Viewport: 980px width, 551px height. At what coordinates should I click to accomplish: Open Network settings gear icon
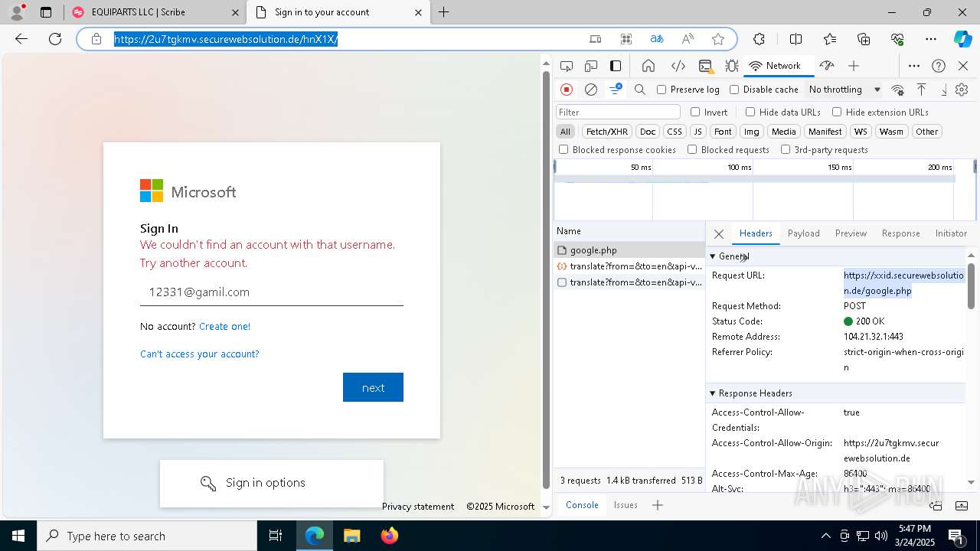click(962, 90)
